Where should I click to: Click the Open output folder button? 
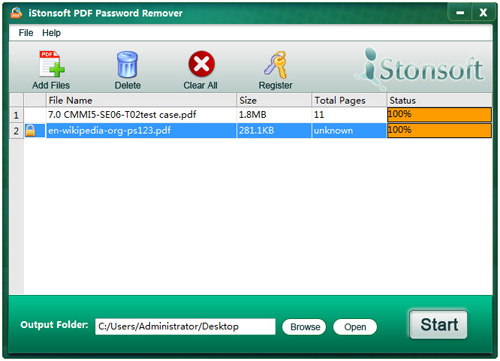(355, 327)
